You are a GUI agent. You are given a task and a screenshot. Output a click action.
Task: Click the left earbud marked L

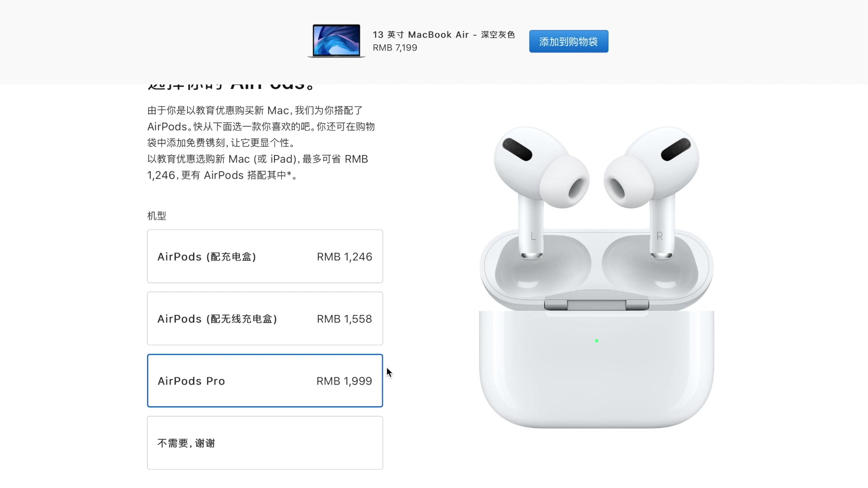(538, 190)
